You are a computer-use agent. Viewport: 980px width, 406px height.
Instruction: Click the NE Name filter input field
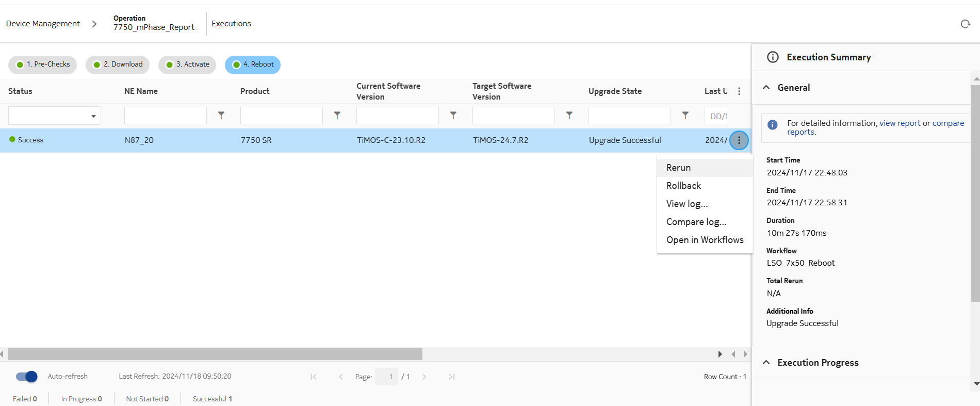(x=165, y=116)
